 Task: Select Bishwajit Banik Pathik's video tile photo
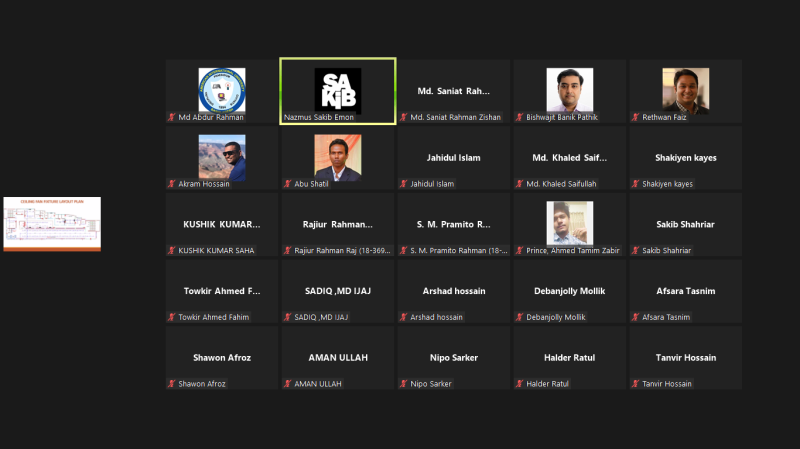[x=570, y=90]
